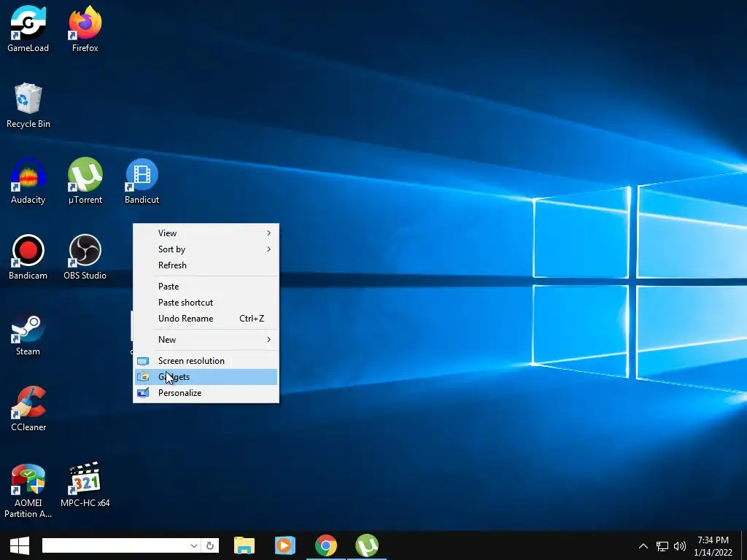The image size is (747, 560).
Task: Select the Recycle Bin icon
Action: point(28,105)
